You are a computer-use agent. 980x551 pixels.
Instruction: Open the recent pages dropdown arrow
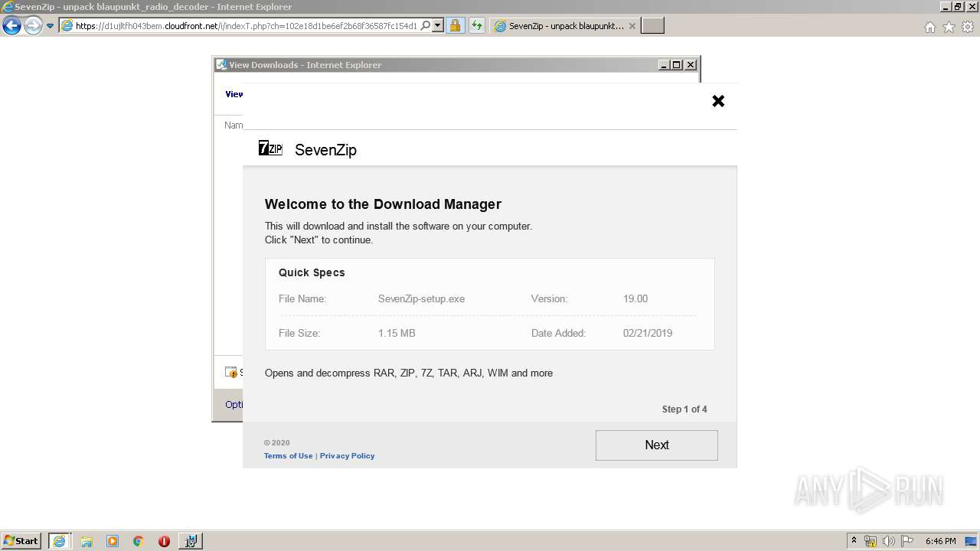(51, 26)
